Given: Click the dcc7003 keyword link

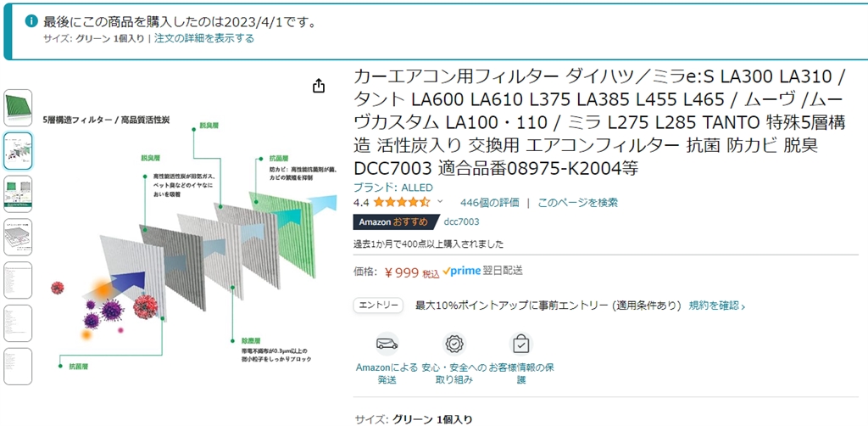Looking at the screenshot, I should click(462, 221).
